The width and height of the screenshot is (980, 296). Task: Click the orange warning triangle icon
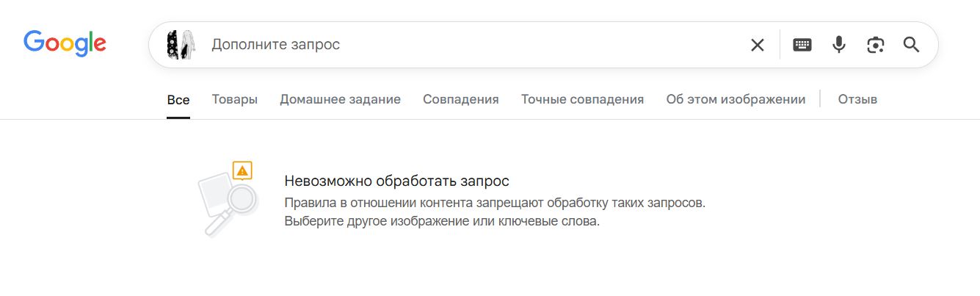(x=243, y=171)
